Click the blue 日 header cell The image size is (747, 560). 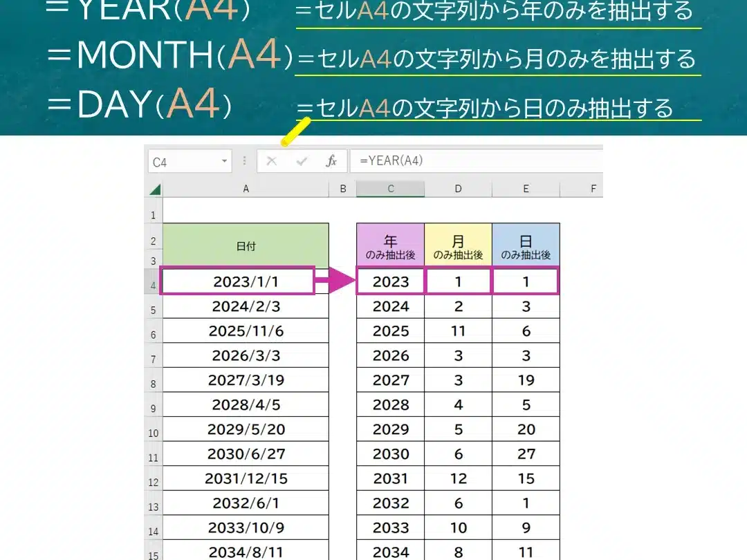point(526,246)
